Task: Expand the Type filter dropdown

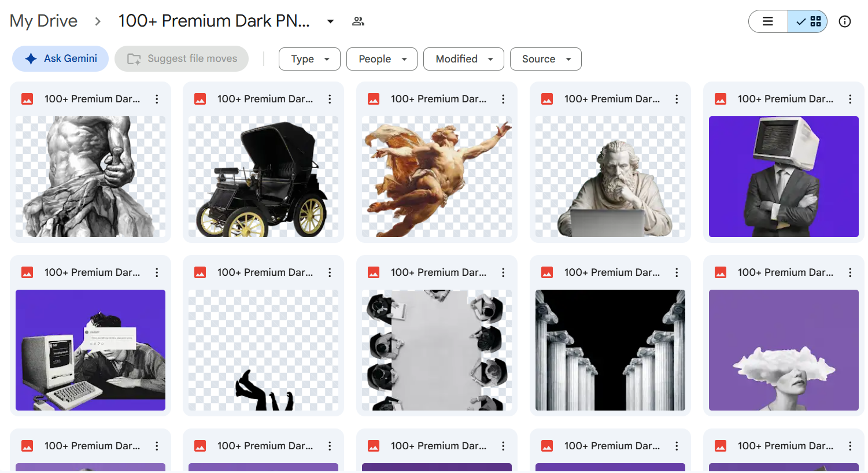Action: [x=309, y=59]
